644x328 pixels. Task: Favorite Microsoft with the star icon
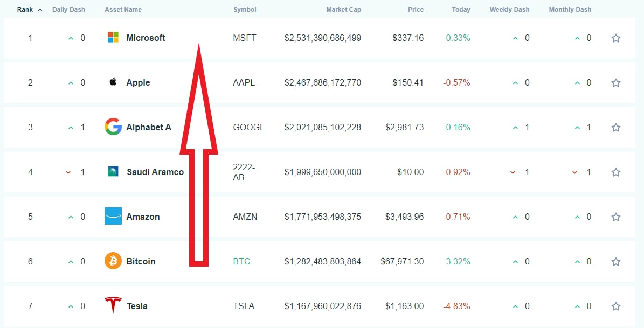tap(616, 38)
